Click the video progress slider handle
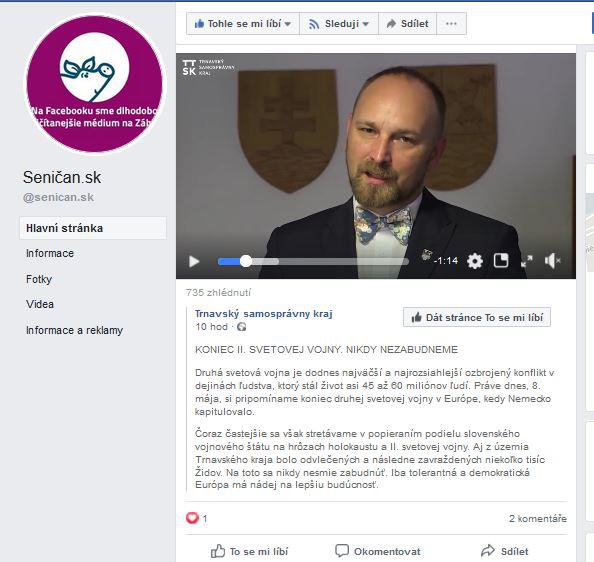 pyautogui.click(x=246, y=261)
